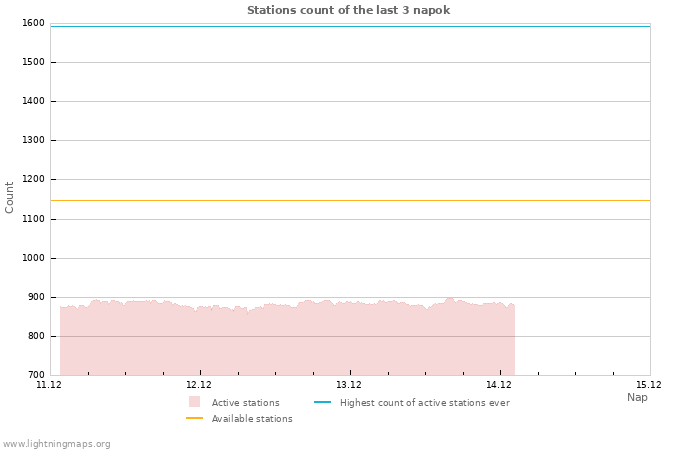
Task: Click the chart title "Stations count of the last 3 napok"
Action: click(x=348, y=10)
